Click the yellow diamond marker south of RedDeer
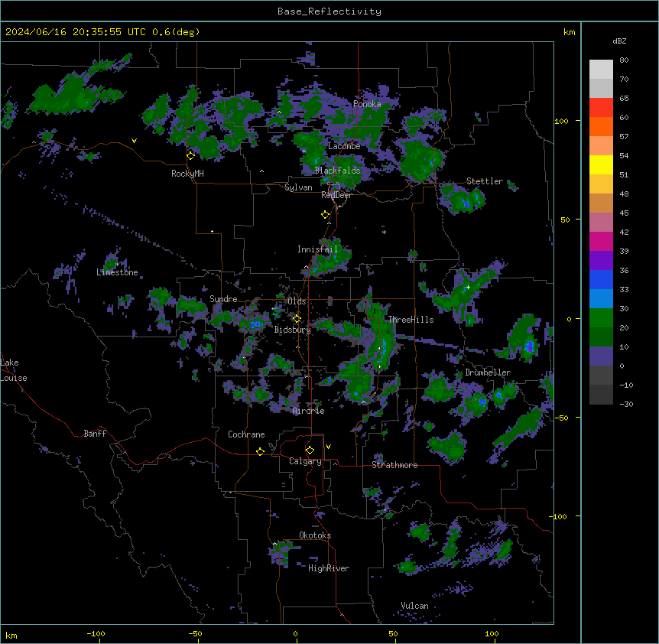Image resolution: width=659 pixels, height=644 pixels. click(325, 215)
